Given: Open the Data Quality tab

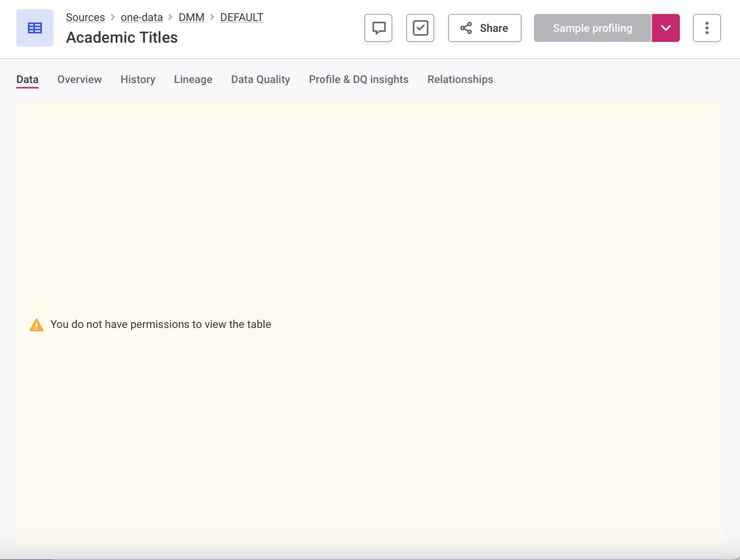Looking at the screenshot, I should [x=260, y=80].
